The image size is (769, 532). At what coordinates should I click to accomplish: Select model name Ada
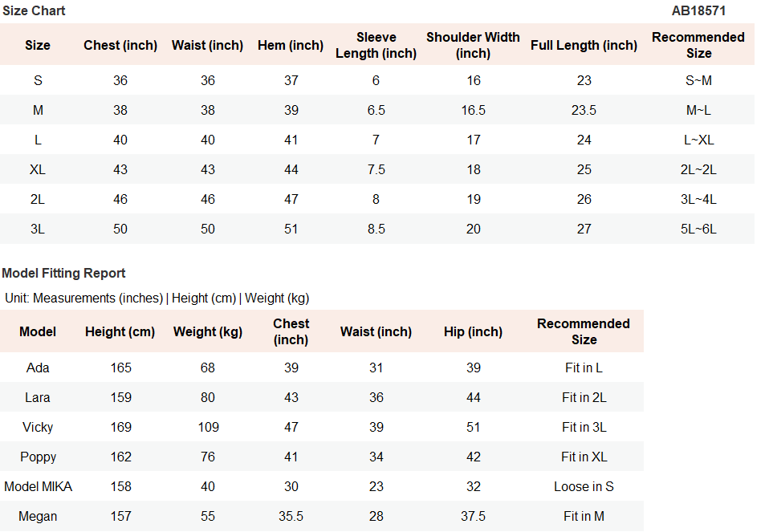click(37, 368)
